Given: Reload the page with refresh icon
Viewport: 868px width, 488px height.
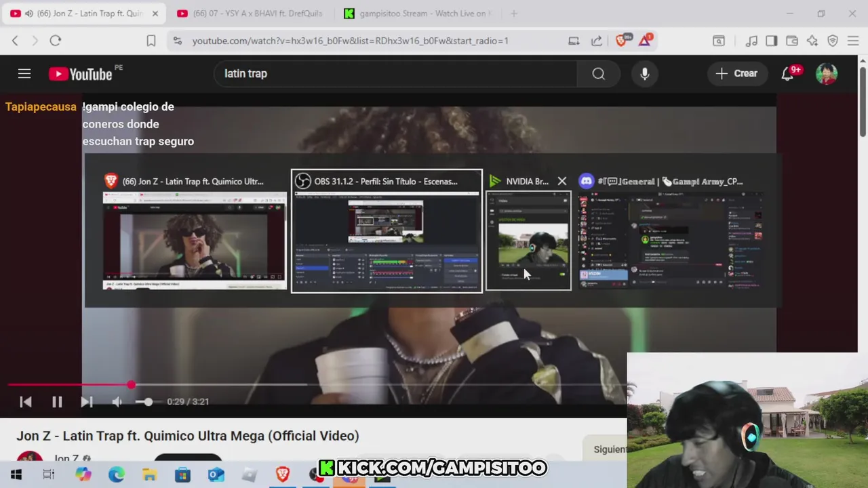Looking at the screenshot, I should pyautogui.click(x=56, y=41).
